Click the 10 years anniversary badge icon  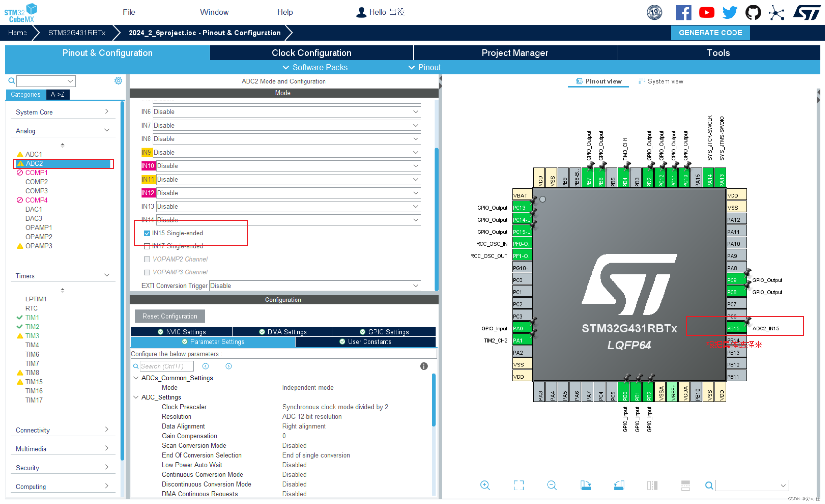(x=654, y=12)
